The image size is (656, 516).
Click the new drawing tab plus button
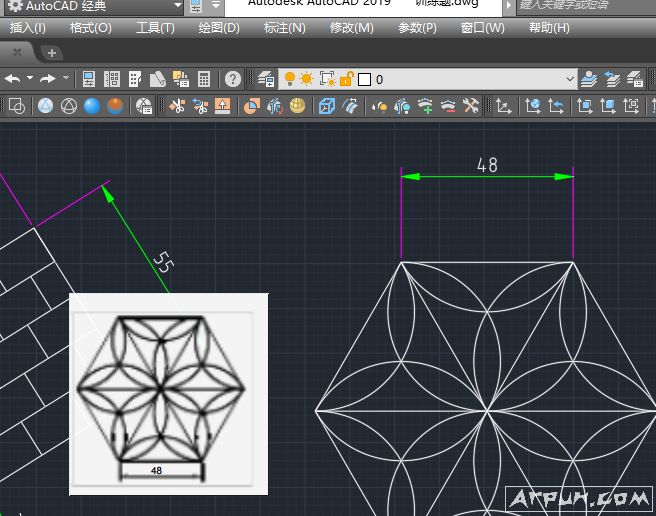coord(52,53)
